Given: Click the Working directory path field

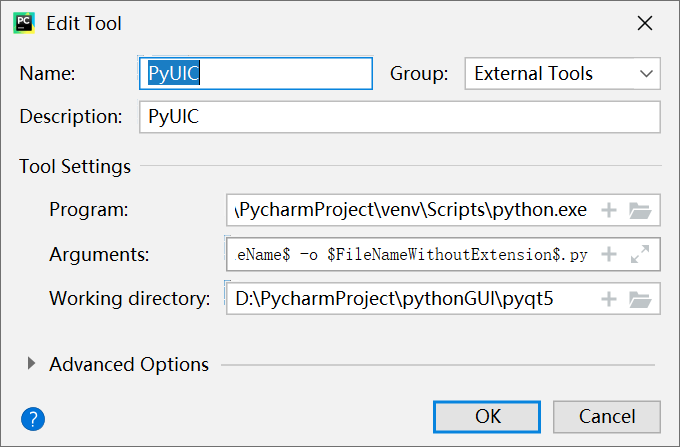Looking at the screenshot, I should click(412, 299).
